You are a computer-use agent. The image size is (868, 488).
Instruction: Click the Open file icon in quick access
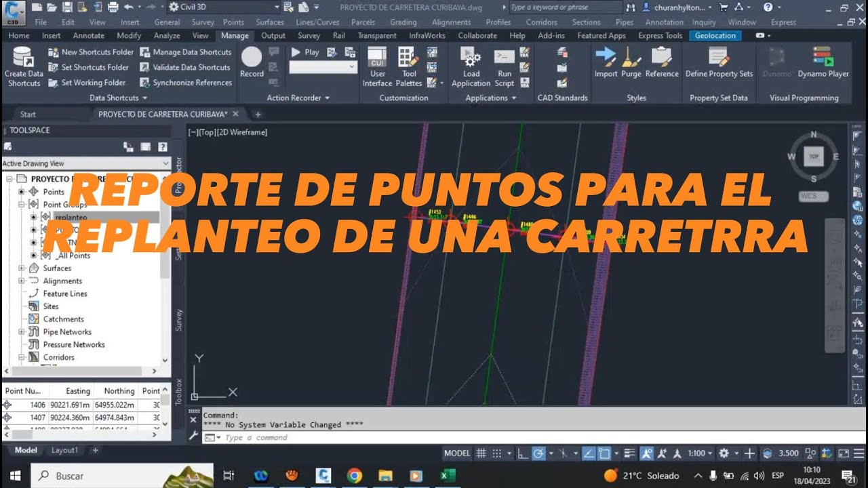tap(52, 7)
